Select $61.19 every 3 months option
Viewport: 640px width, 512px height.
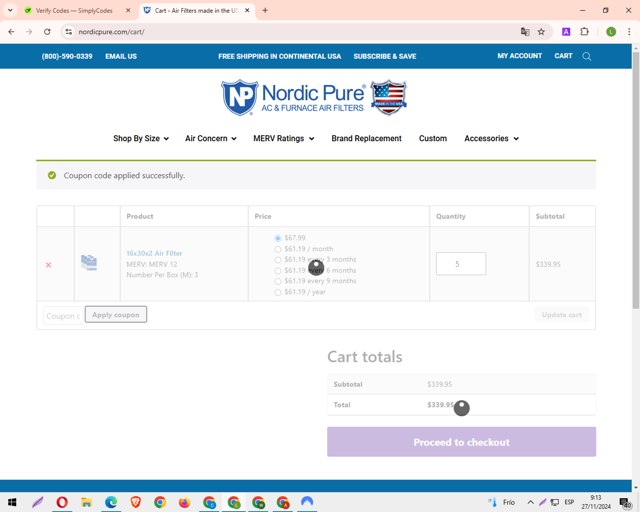[x=278, y=260]
